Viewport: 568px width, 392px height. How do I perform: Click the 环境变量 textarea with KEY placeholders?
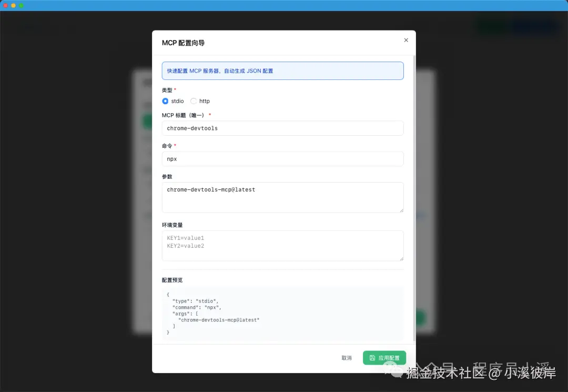pos(283,245)
